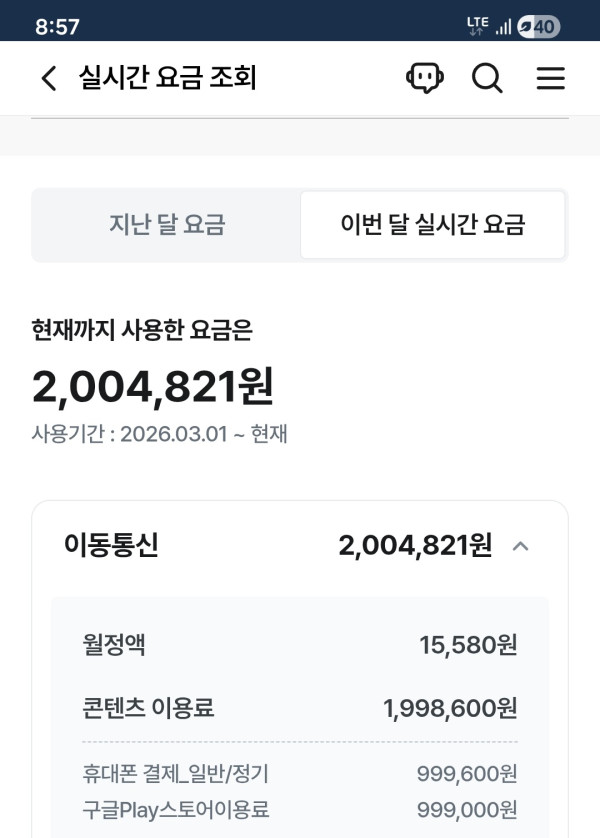Tap the 이동통신 section header label

pyautogui.click(x=111, y=545)
